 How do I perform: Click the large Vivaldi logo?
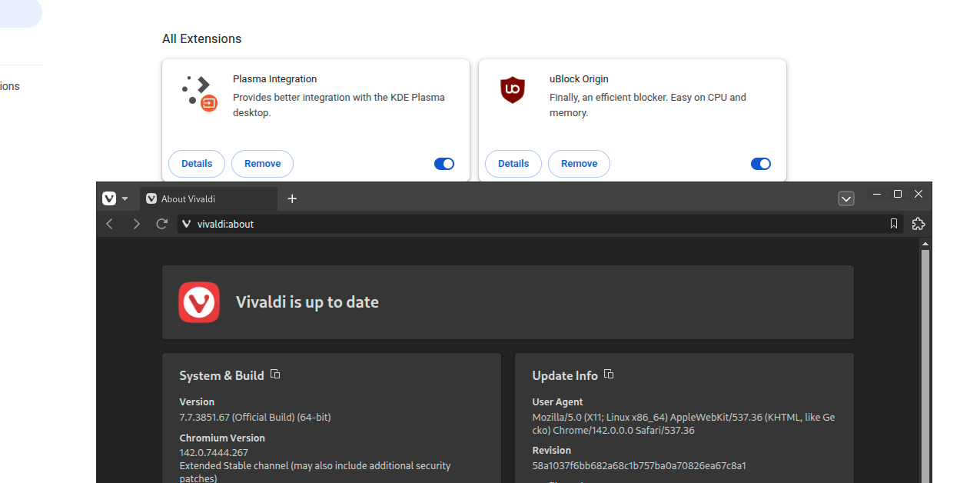pyautogui.click(x=199, y=302)
